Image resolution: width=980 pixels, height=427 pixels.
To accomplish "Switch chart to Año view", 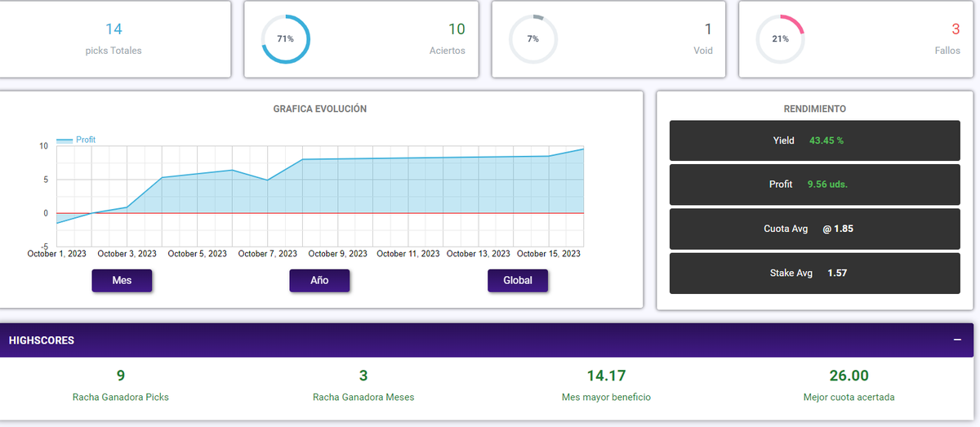I will coord(319,280).
